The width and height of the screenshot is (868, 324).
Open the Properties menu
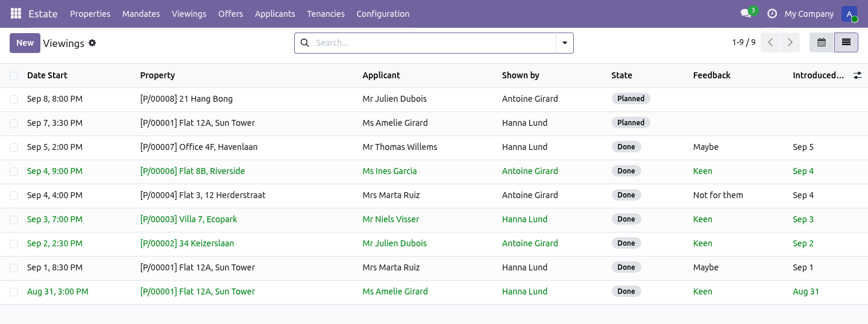90,14
